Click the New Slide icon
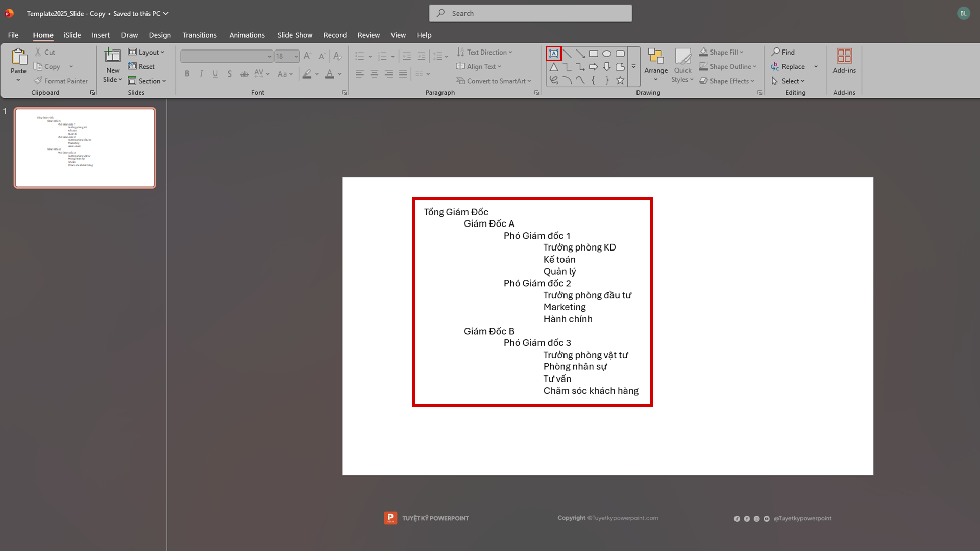The image size is (980, 551). (112, 55)
